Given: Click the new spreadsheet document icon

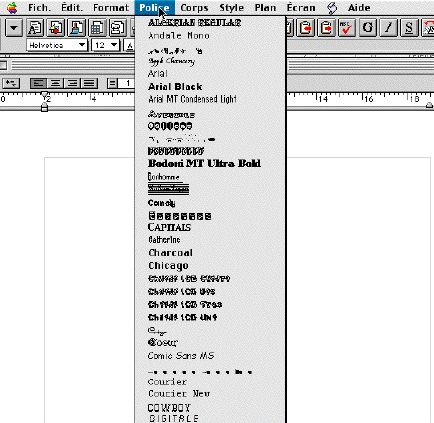Looking at the screenshot, I should point(97,27).
